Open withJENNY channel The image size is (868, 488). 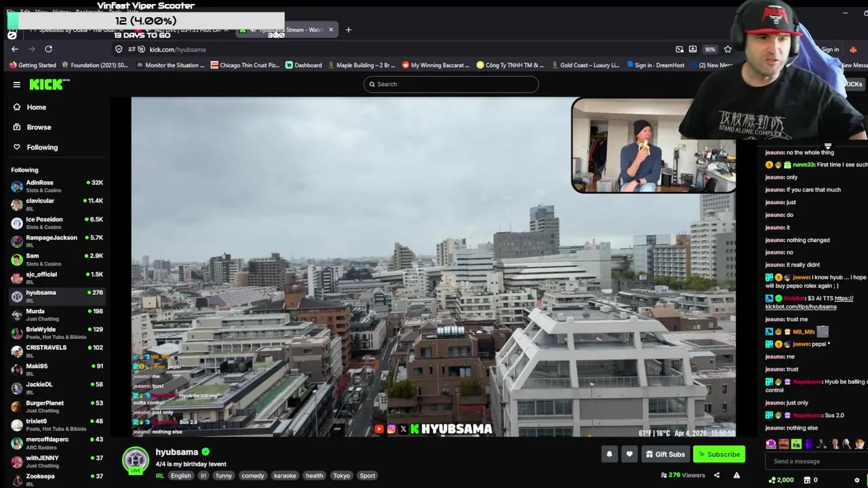(x=57, y=461)
